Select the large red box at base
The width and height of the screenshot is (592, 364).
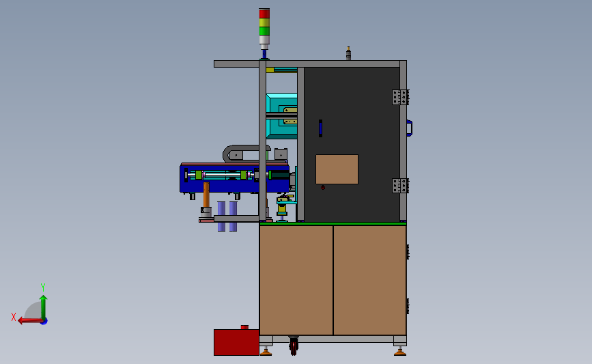coord(236,342)
